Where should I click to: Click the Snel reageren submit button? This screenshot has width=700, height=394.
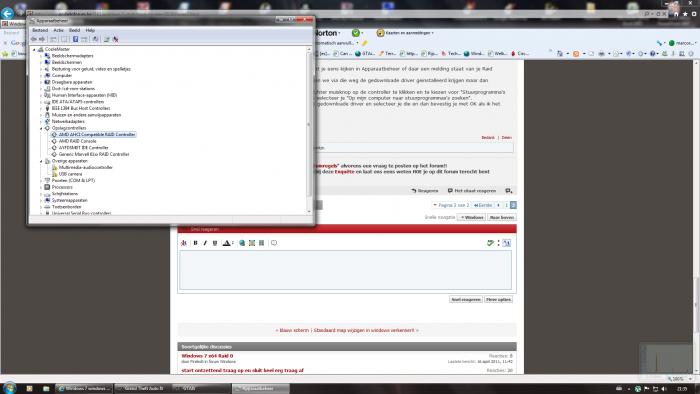click(x=466, y=299)
